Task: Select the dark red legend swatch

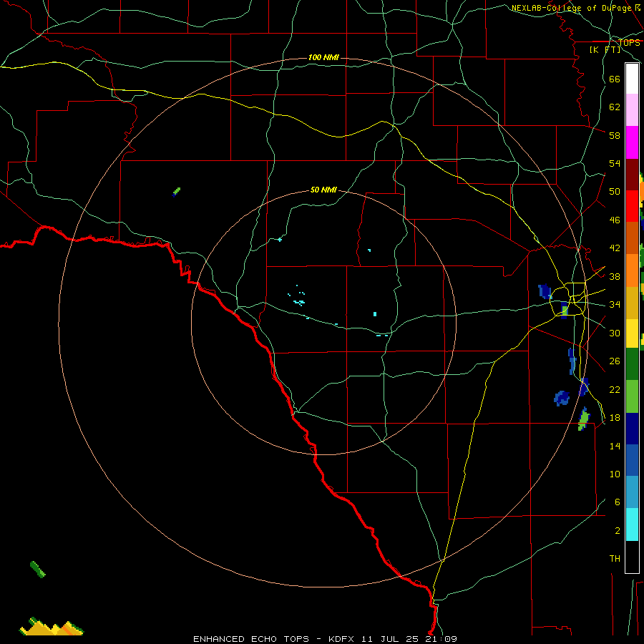Action: click(x=632, y=175)
